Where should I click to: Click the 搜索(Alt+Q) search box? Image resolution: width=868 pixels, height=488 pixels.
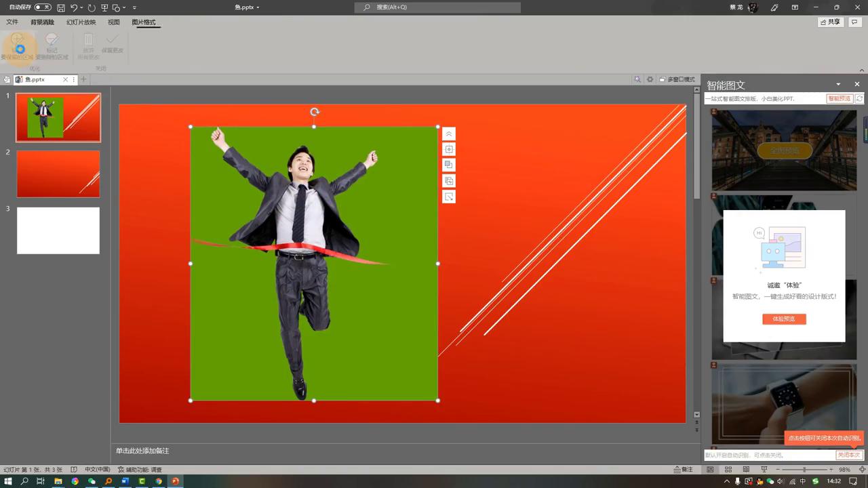coord(437,7)
